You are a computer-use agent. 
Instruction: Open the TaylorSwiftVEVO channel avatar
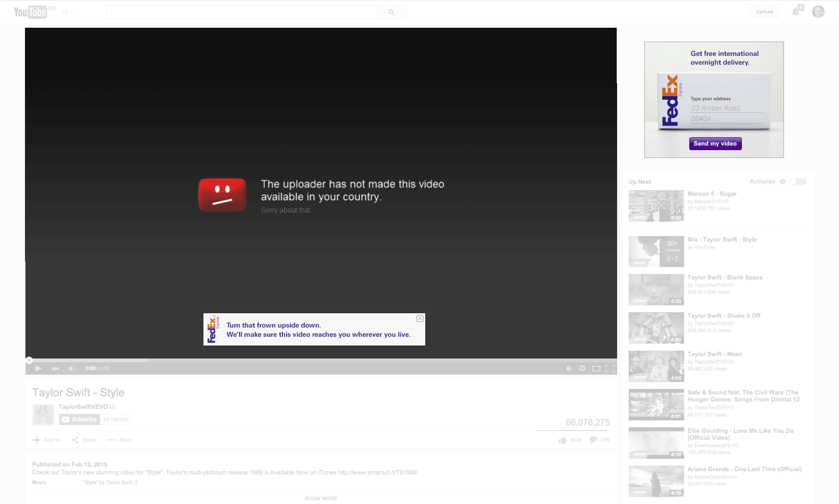(x=43, y=414)
